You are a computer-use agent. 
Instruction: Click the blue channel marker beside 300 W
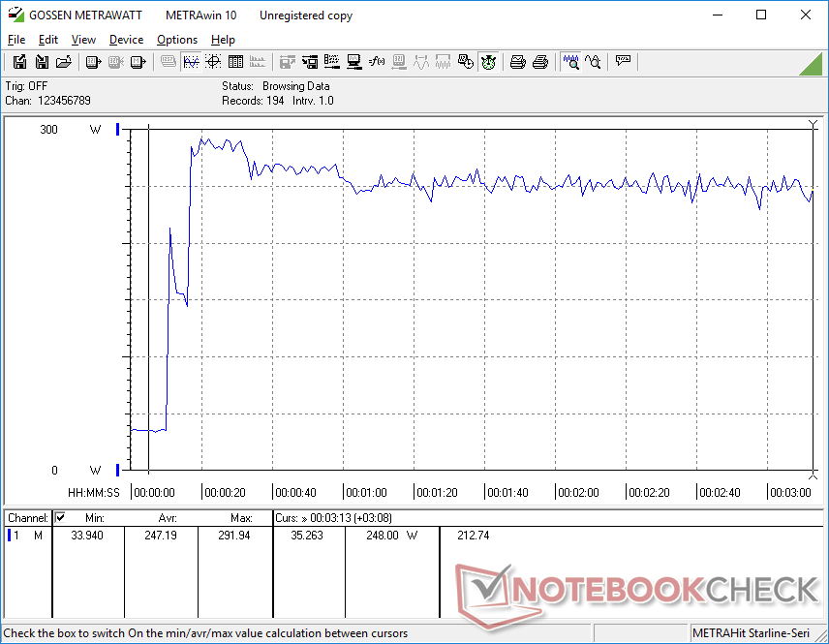pos(118,129)
